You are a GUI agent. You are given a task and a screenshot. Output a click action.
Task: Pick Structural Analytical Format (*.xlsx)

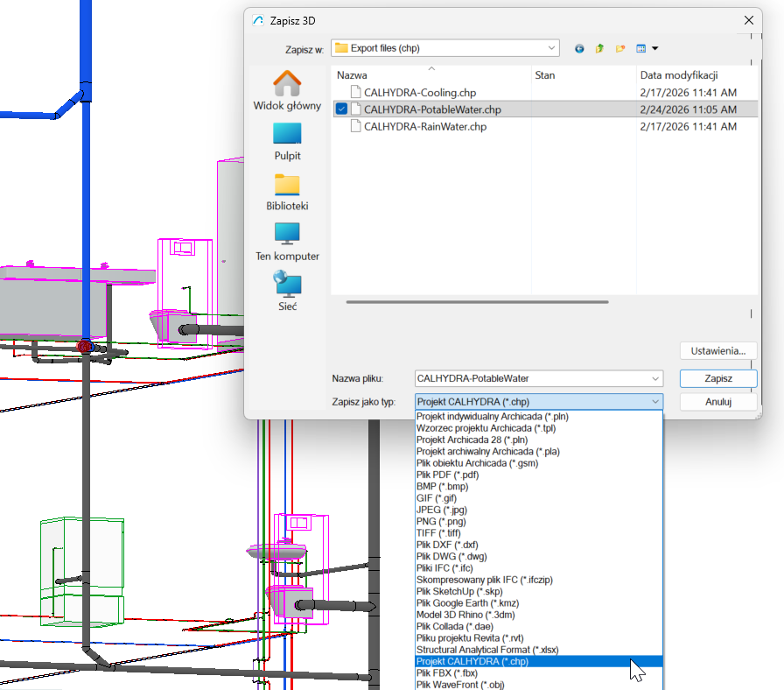click(539, 650)
